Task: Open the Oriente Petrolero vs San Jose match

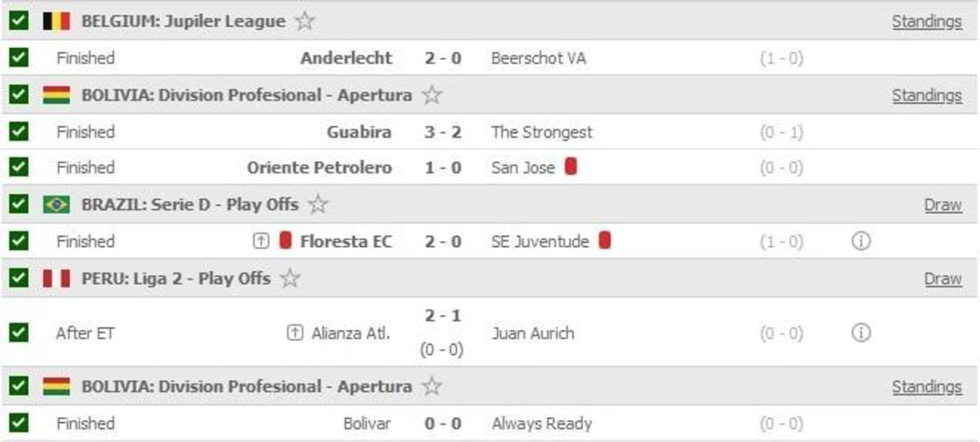Action: click(442, 167)
